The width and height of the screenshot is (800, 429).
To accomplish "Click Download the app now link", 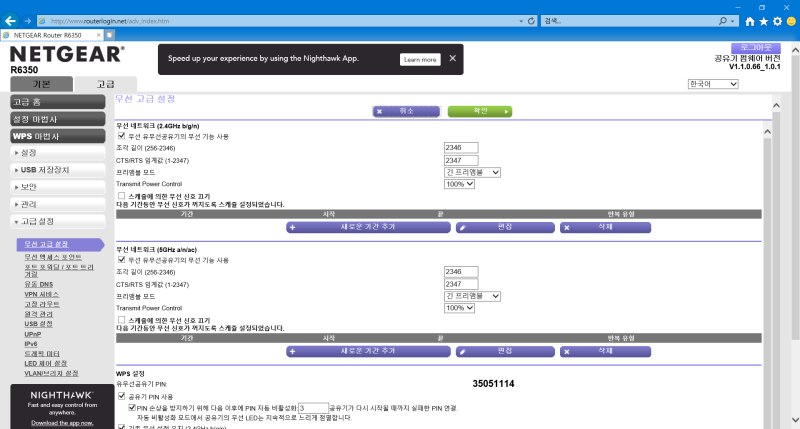I will click(x=62, y=423).
